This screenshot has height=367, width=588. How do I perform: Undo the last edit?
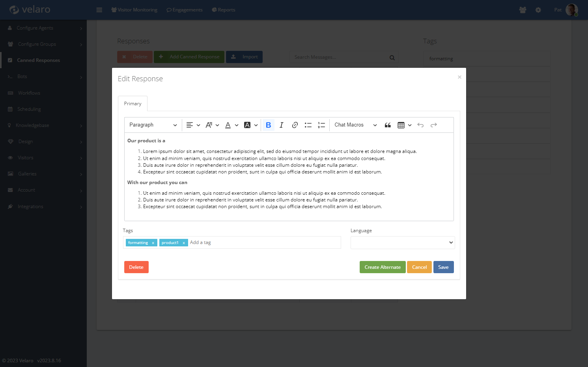420,125
